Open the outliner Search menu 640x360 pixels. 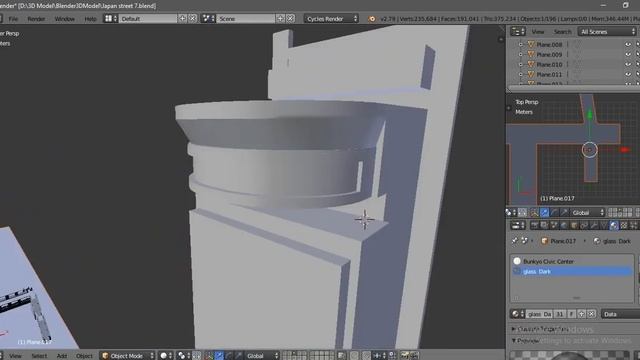pos(562,31)
